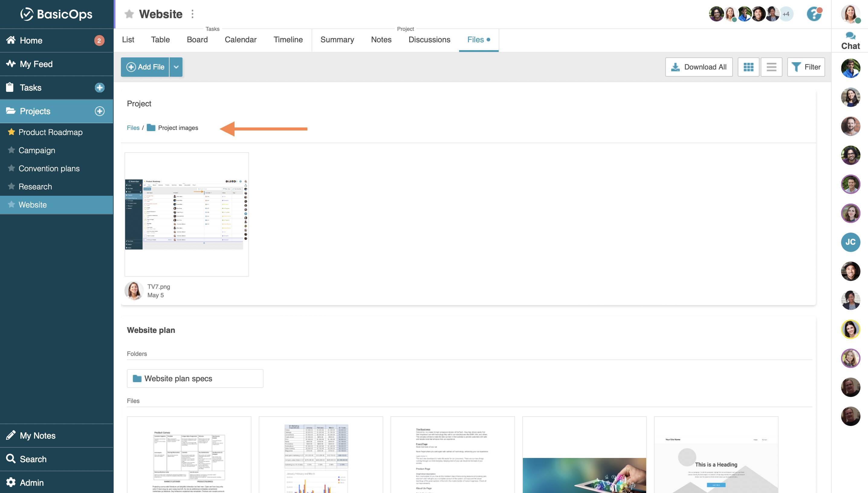Open the help question mark icon
This screenshot has width=868, height=493.
point(814,14)
